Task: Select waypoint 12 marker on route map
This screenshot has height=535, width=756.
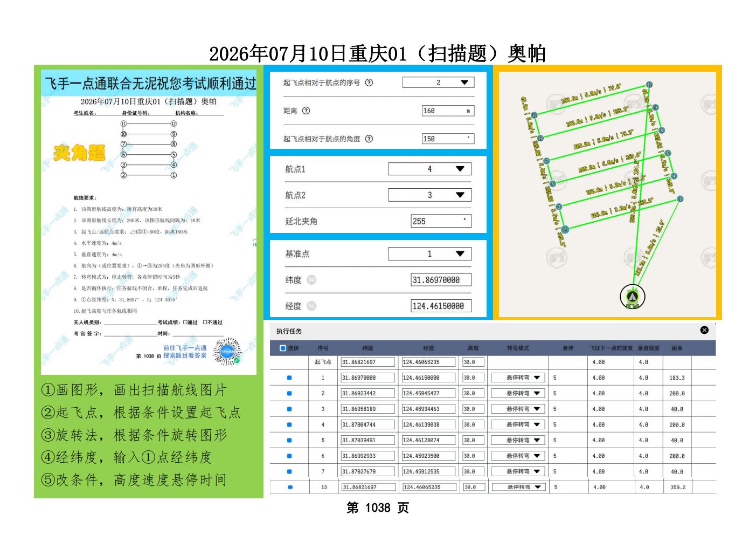Action: [x=649, y=85]
